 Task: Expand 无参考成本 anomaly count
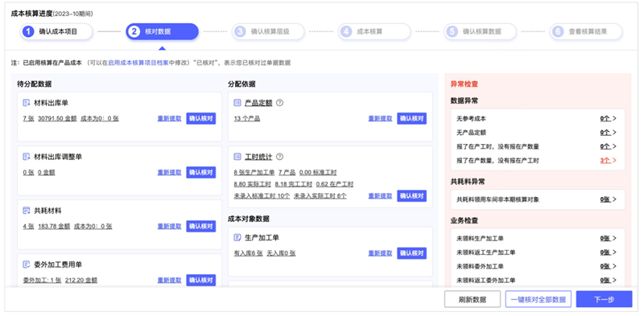609,119
